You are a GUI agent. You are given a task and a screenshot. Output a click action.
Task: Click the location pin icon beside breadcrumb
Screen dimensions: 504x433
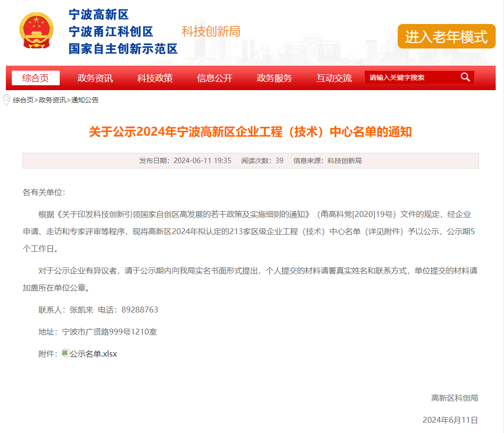6,100
